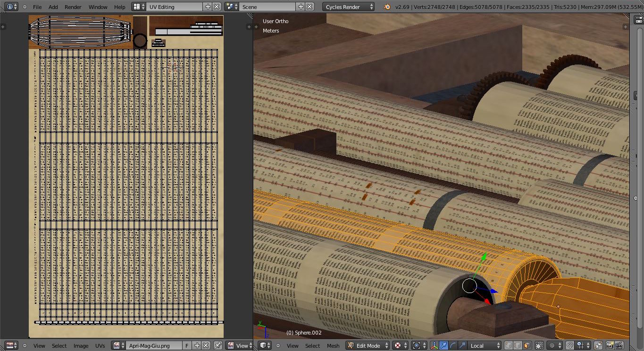Open the Edit Mode dropdown
The height and width of the screenshot is (351, 644).
[x=368, y=345]
